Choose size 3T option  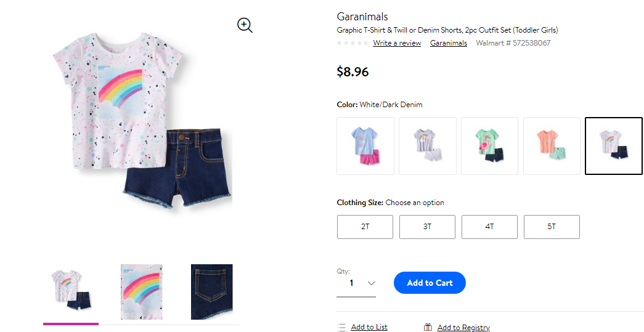click(x=427, y=227)
